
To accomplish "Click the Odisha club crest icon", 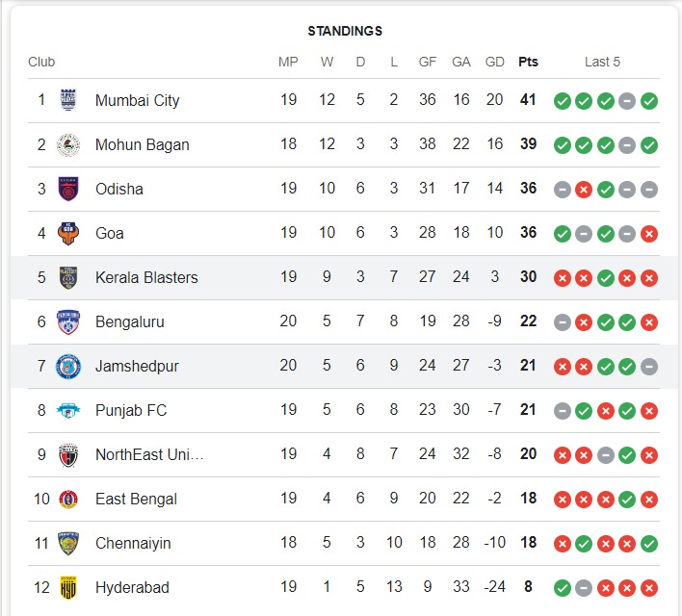I will pos(68,189).
